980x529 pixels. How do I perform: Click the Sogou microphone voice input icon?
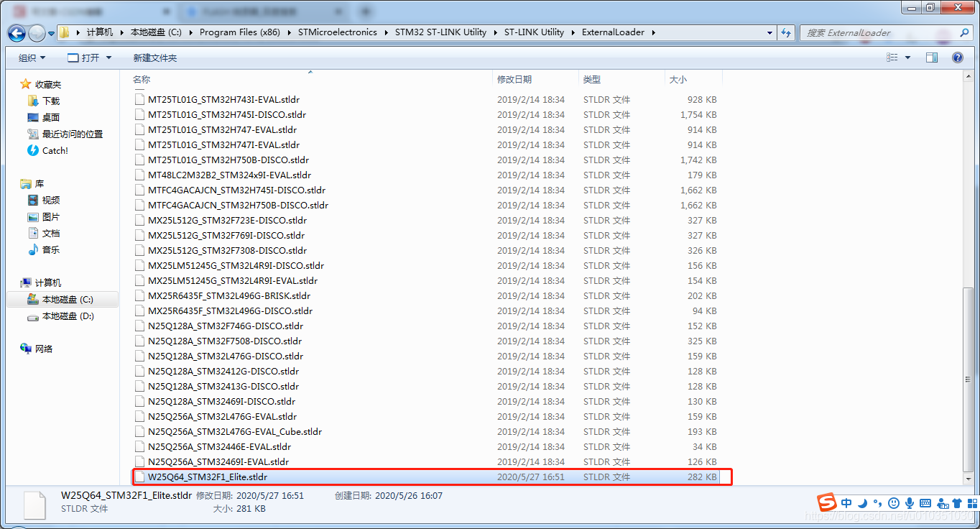point(910,503)
